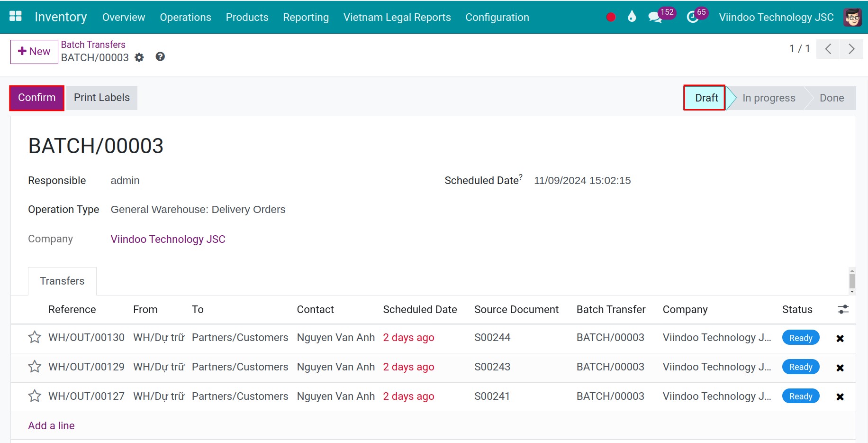Select the In progress status stage

click(769, 98)
